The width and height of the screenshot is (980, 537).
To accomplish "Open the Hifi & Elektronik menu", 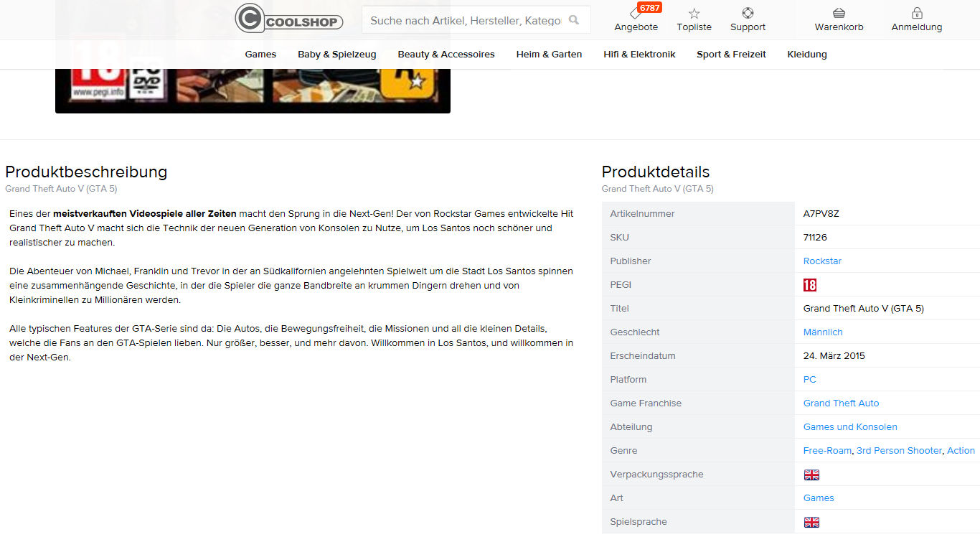I will [639, 55].
